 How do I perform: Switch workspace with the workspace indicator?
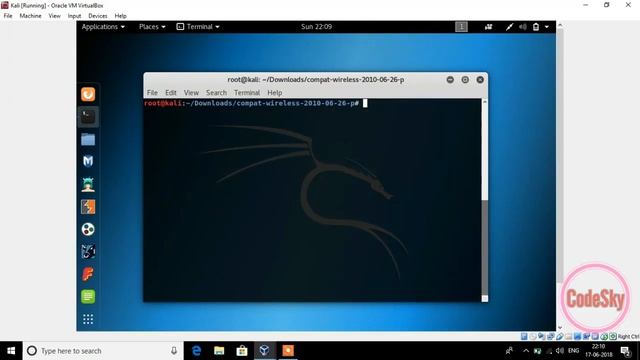click(461, 27)
